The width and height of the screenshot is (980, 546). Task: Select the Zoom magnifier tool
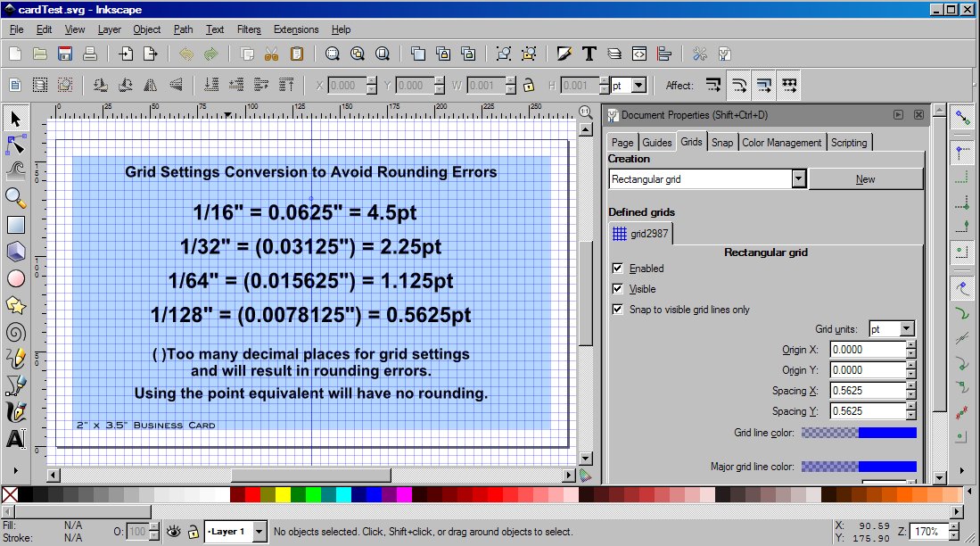click(x=16, y=196)
